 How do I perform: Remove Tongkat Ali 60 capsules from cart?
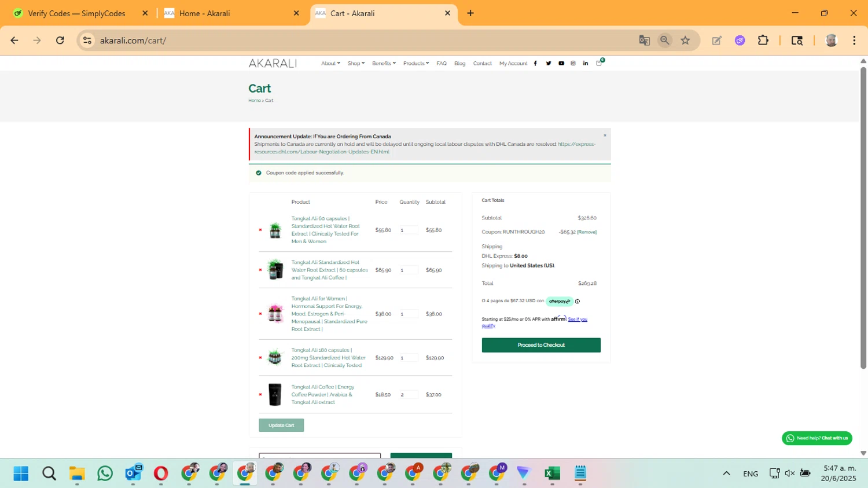260,230
